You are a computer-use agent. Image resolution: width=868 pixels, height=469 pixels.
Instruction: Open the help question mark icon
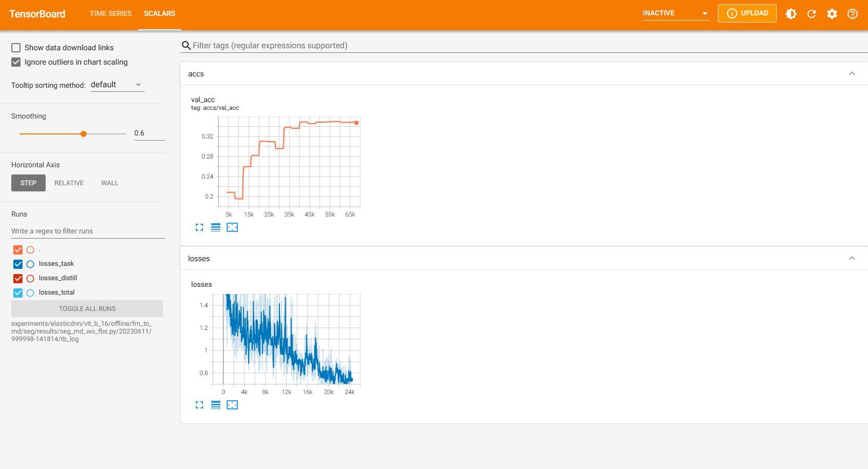(853, 14)
